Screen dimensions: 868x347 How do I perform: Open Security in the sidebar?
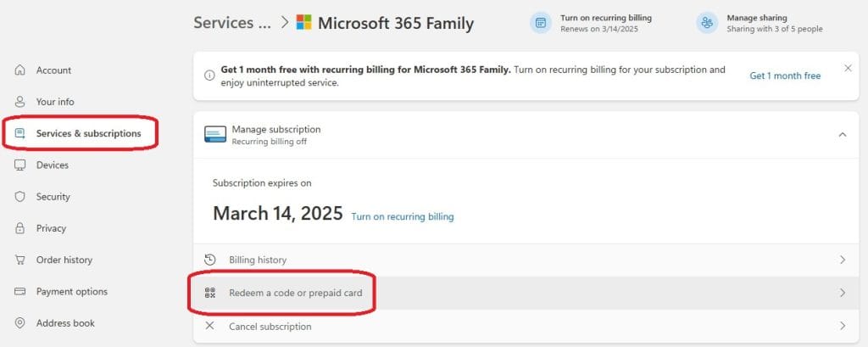pyautogui.click(x=53, y=197)
